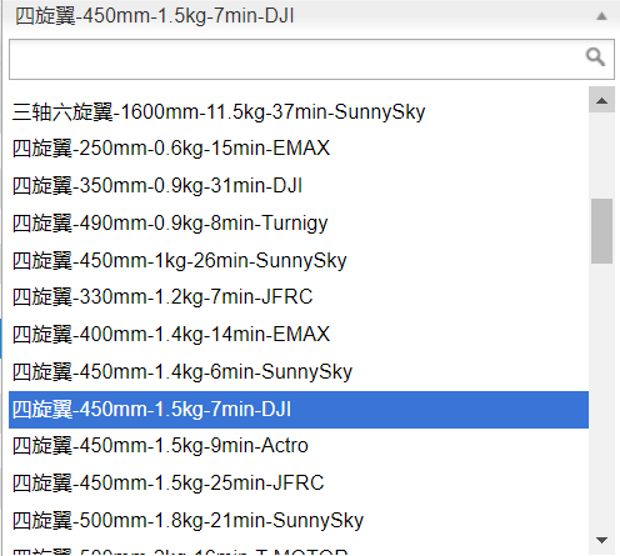Click the search magnifier icon
This screenshot has width=620, height=556.
[595, 57]
